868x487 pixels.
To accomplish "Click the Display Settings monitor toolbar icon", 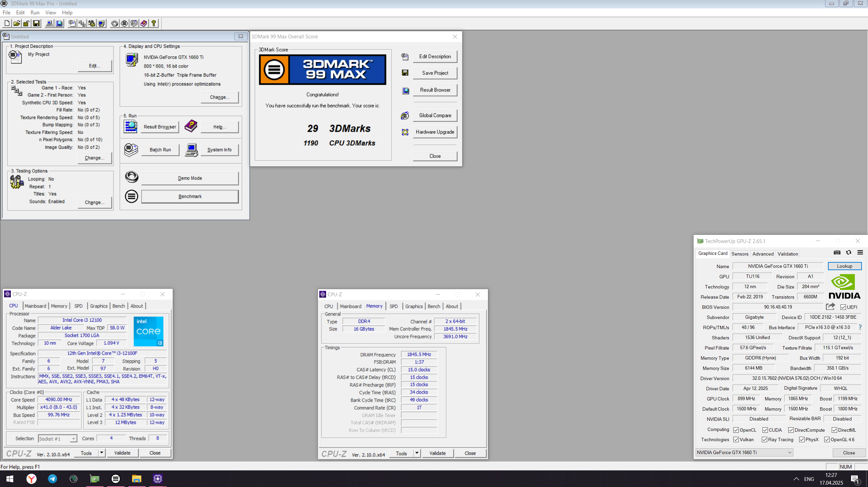I will coord(101,23).
